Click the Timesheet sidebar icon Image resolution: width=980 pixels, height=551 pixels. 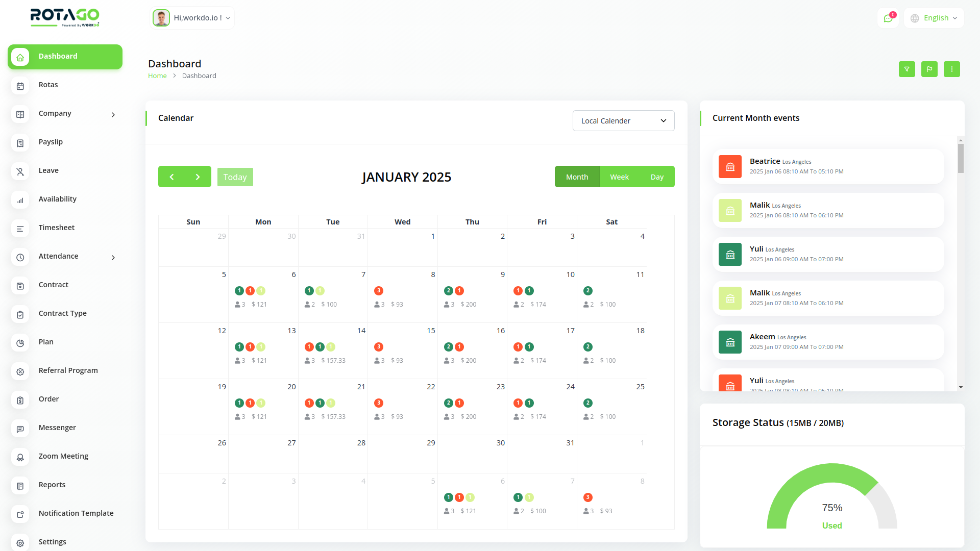point(20,229)
